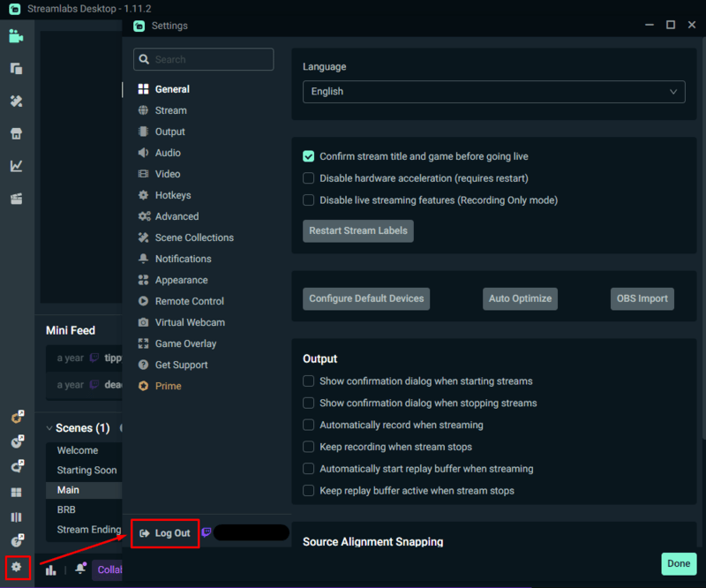Check Show confirmation dialog when starting streams
The height and width of the screenshot is (588, 706).
(308, 381)
